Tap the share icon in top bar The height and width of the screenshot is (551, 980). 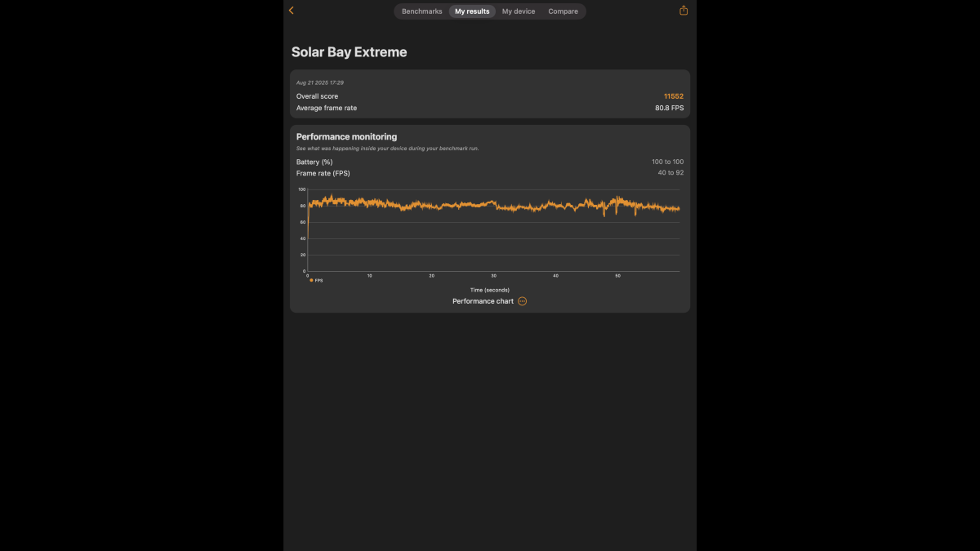(x=684, y=11)
